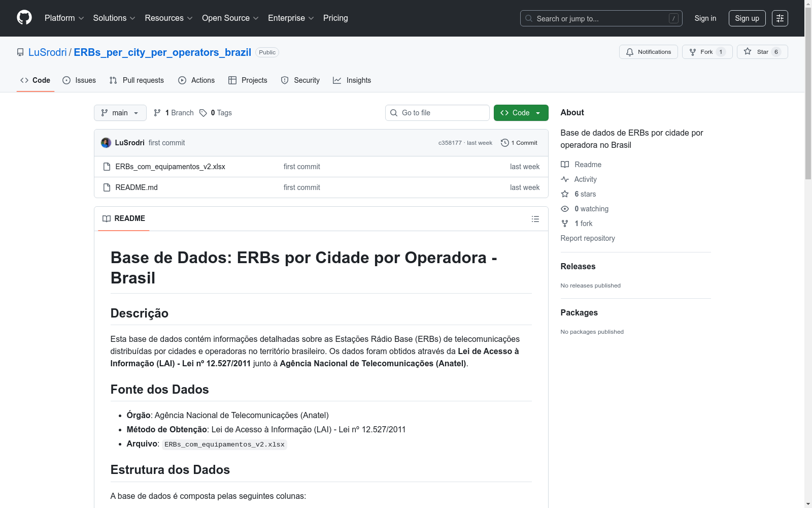Screen dimensions: 812x508
Task: Click the book icon next to Readme
Action: pyautogui.click(x=565, y=165)
